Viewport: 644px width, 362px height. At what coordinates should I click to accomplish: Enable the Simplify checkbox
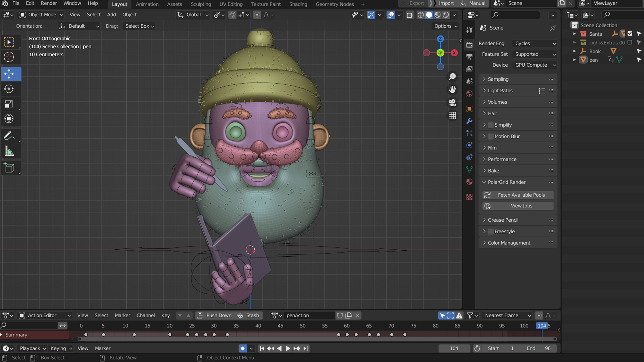pyautogui.click(x=491, y=125)
